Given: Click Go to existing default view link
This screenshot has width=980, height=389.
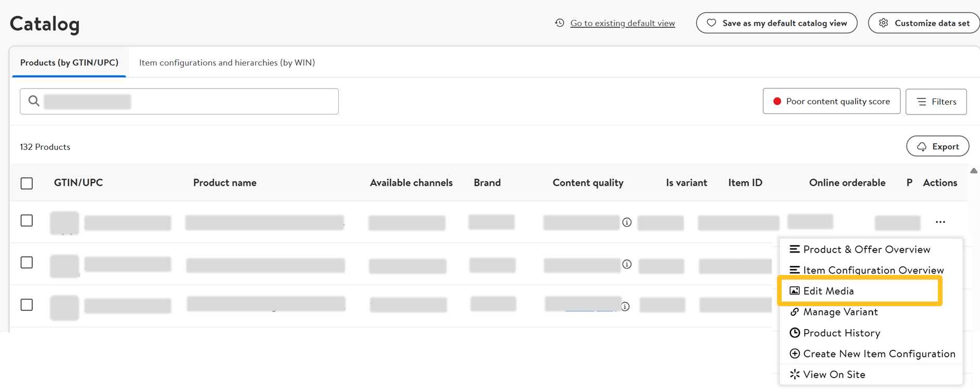Looking at the screenshot, I should (x=622, y=23).
